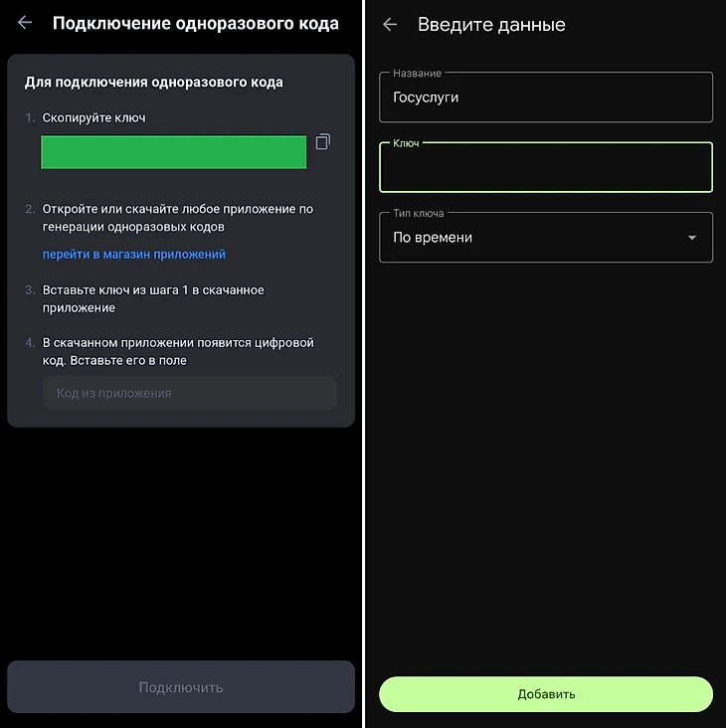726x728 pixels.
Task: Tap the green Добавить button
Action: 546,694
